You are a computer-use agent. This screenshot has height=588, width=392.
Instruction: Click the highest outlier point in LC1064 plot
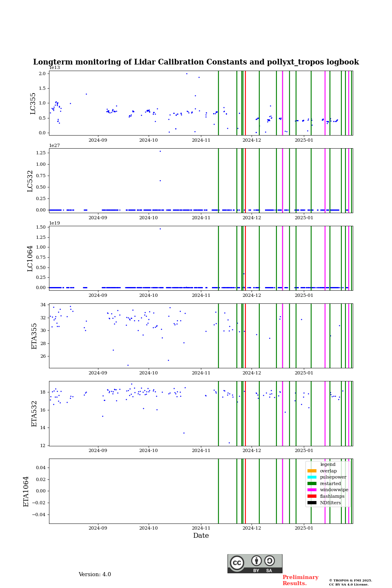coord(160,229)
